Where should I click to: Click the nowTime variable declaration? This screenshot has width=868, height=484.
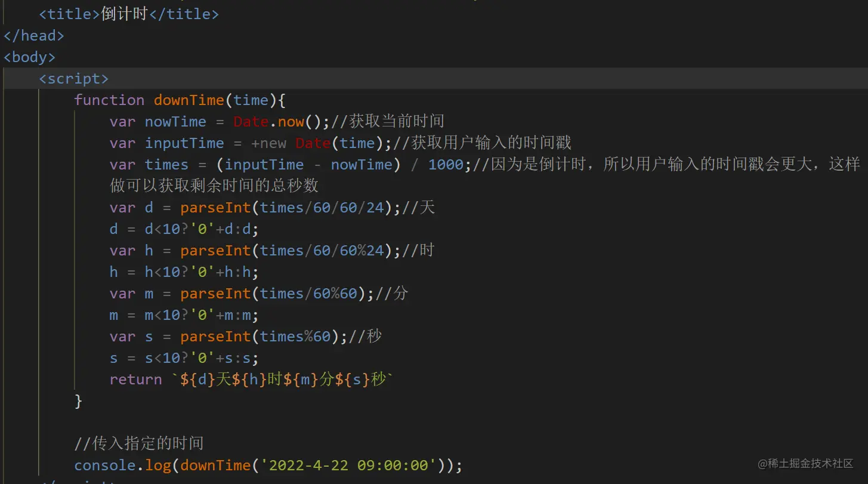tap(175, 121)
